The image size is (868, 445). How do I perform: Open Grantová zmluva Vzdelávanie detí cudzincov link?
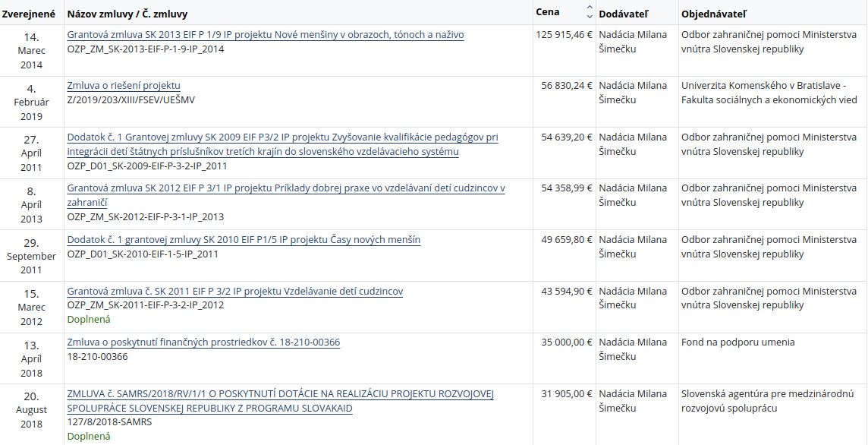click(235, 292)
